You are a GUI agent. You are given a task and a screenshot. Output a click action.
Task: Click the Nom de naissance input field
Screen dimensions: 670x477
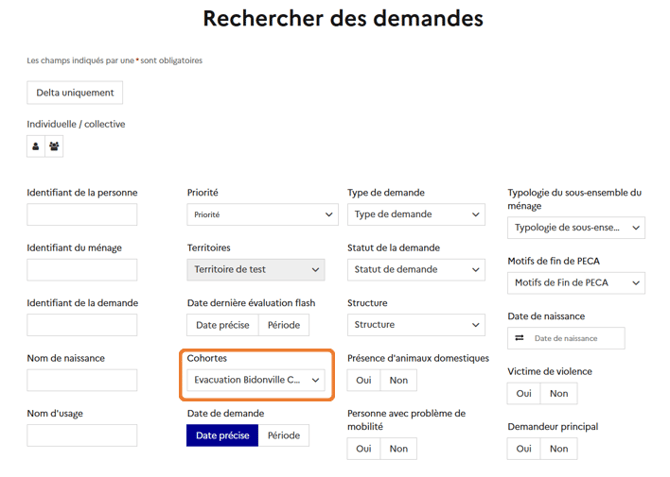82,380
